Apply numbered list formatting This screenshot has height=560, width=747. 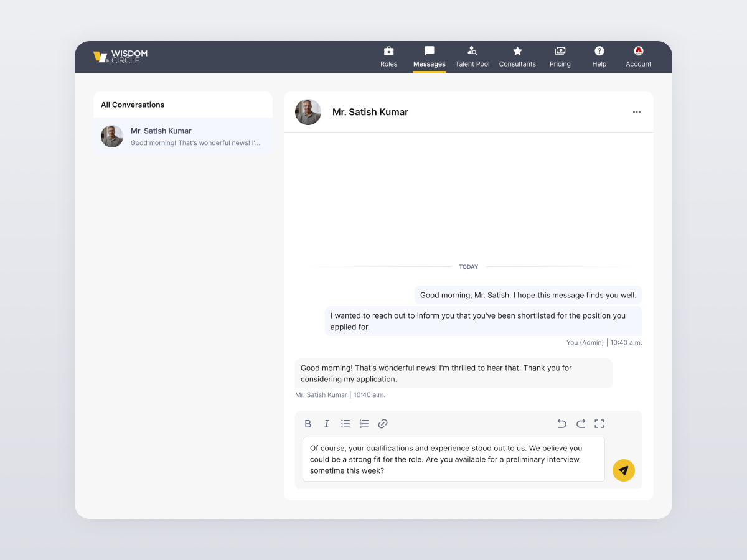(364, 424)
